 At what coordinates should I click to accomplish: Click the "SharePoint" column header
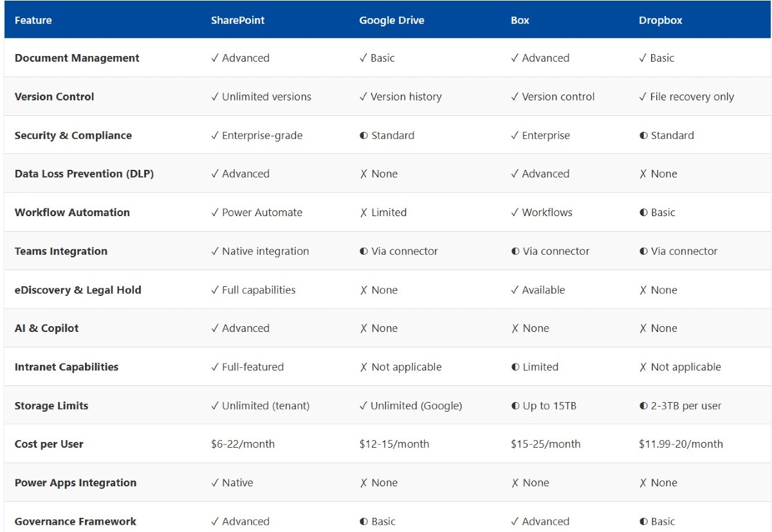click(237, 20)
